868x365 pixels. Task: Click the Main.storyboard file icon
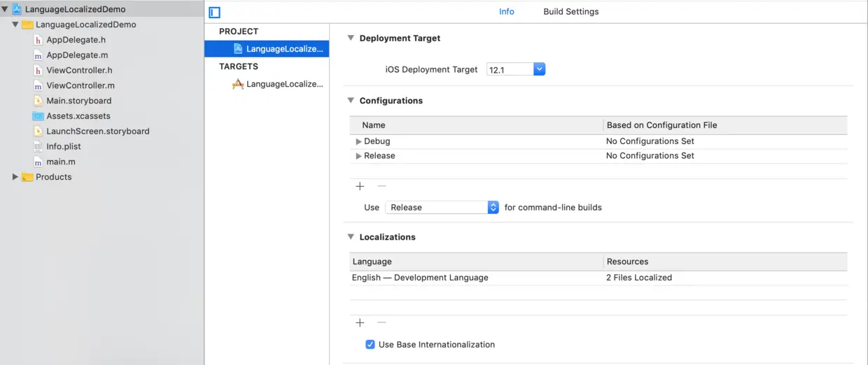(38, 101)
